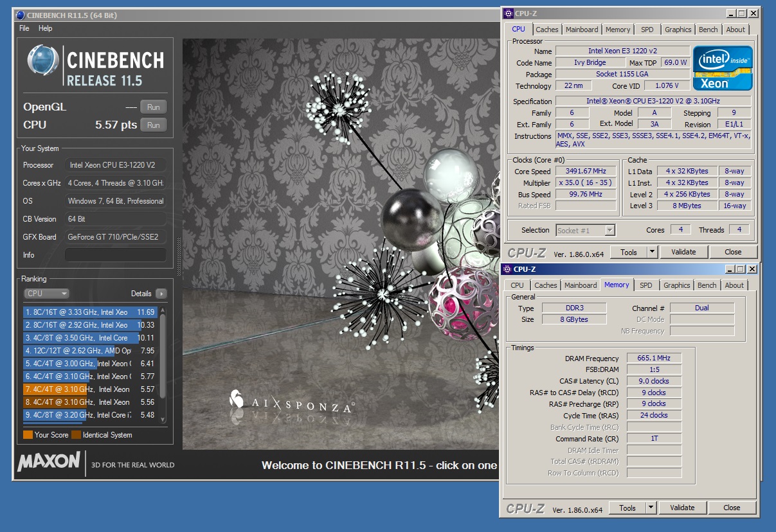This screenshot has width=776, height=532.
Task: Switch to Memory tab in upper CPU-Z
Action: click(618, 30)
